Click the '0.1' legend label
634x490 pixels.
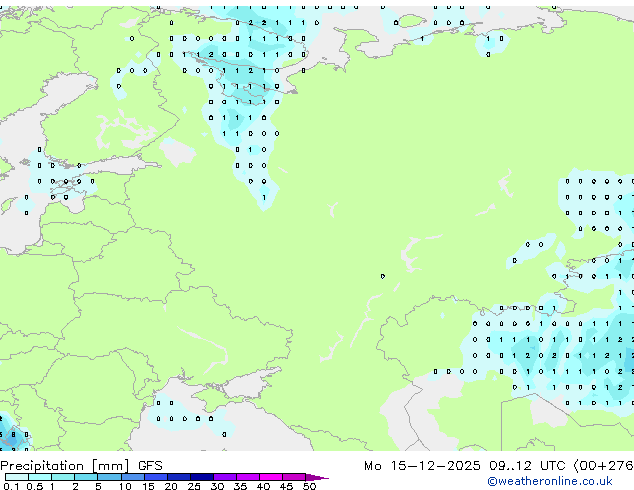(11, 486)
